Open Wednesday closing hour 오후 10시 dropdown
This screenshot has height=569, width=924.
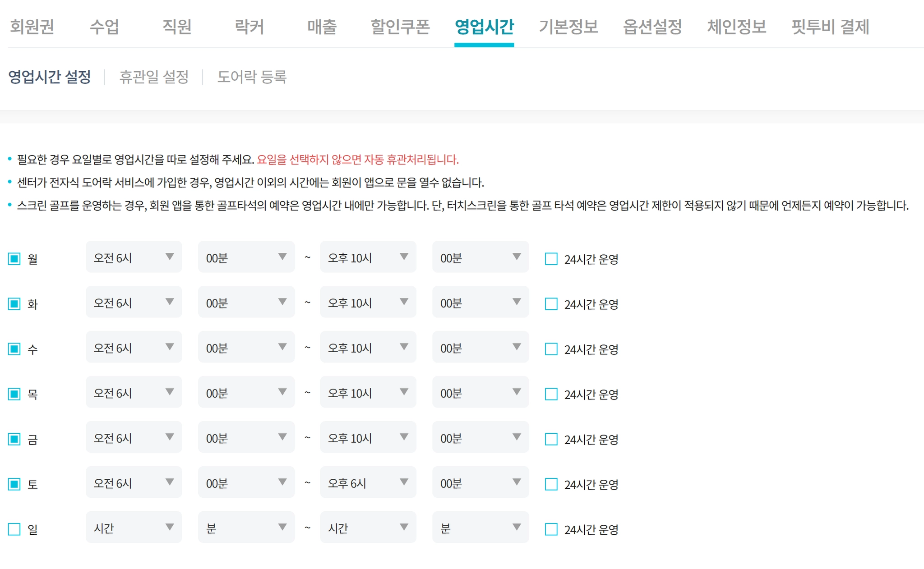(x=368, y=347)
